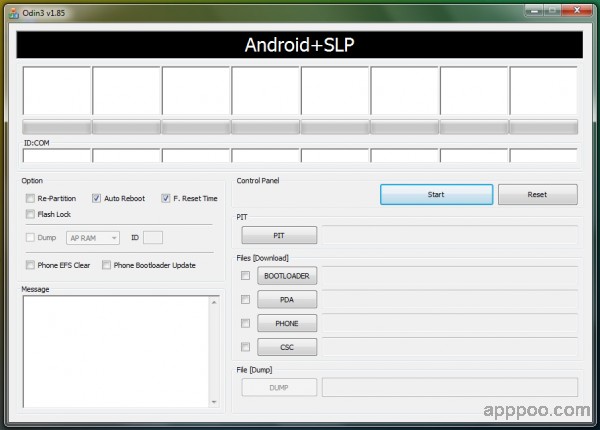Click the PHONE file path field
This screenshot has height=430, width=600.
[450, 324]
